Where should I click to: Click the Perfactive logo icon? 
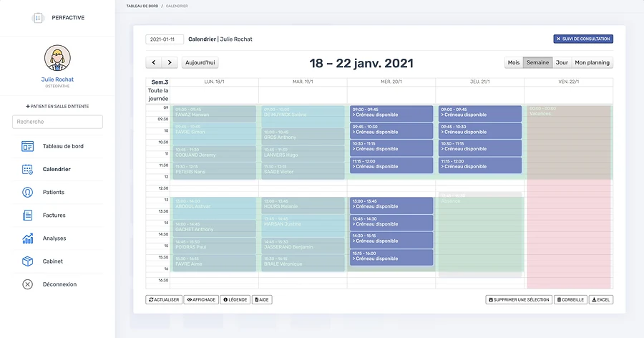(38, 18)
